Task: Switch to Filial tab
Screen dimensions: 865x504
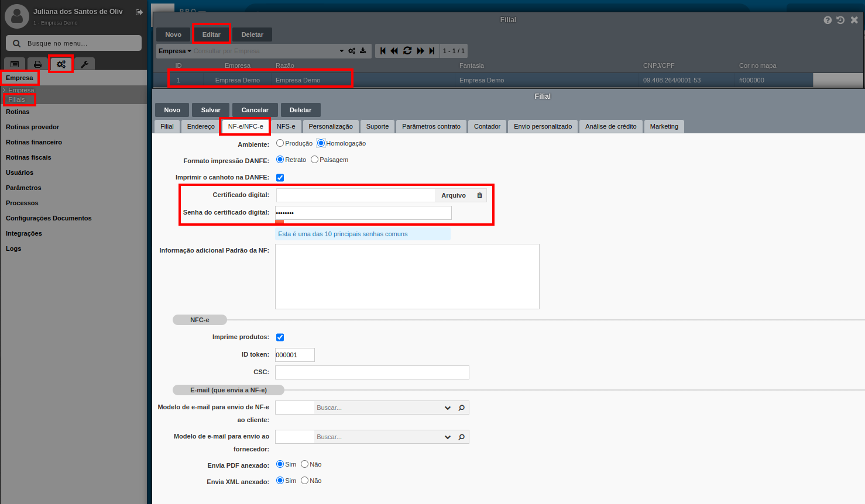Action: pos(167,126)
